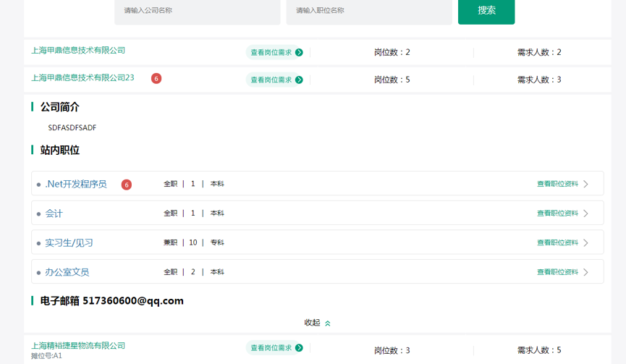Click red badge beside 上海甲鼎信息技术有限公司23
Viewport: 626px width, 364px height.
156,78
